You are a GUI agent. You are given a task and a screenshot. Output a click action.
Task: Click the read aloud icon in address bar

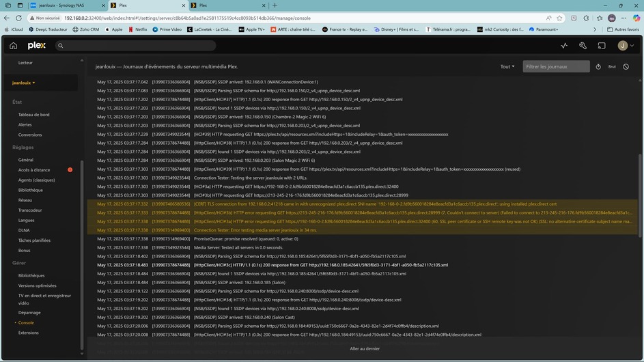548,18
